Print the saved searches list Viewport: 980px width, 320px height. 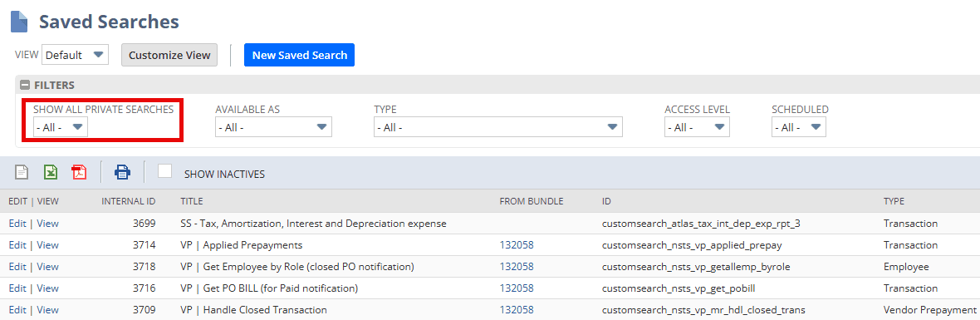coord(123,172)
